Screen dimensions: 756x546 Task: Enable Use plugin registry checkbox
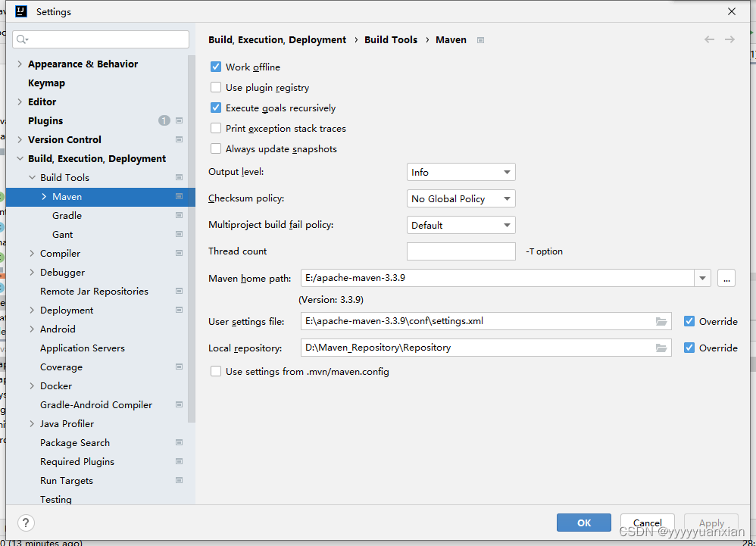[x=216, y=88]
